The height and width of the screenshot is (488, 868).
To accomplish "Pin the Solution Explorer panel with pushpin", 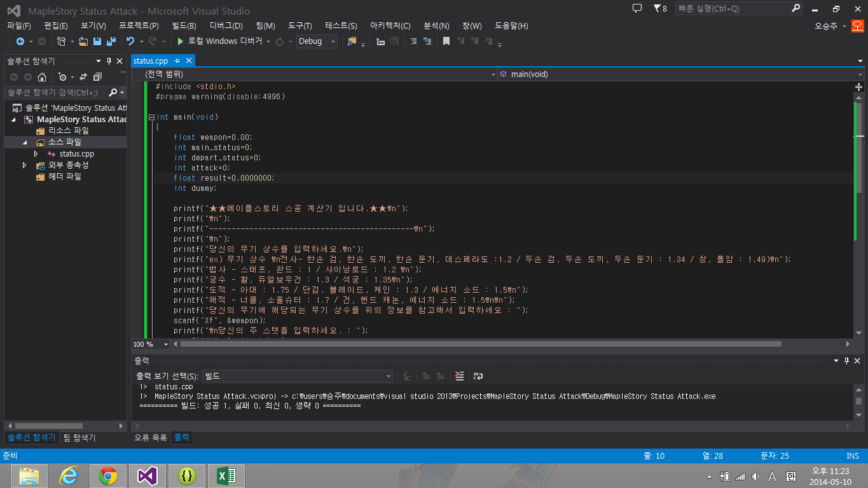I will click(x=109, y=61).
